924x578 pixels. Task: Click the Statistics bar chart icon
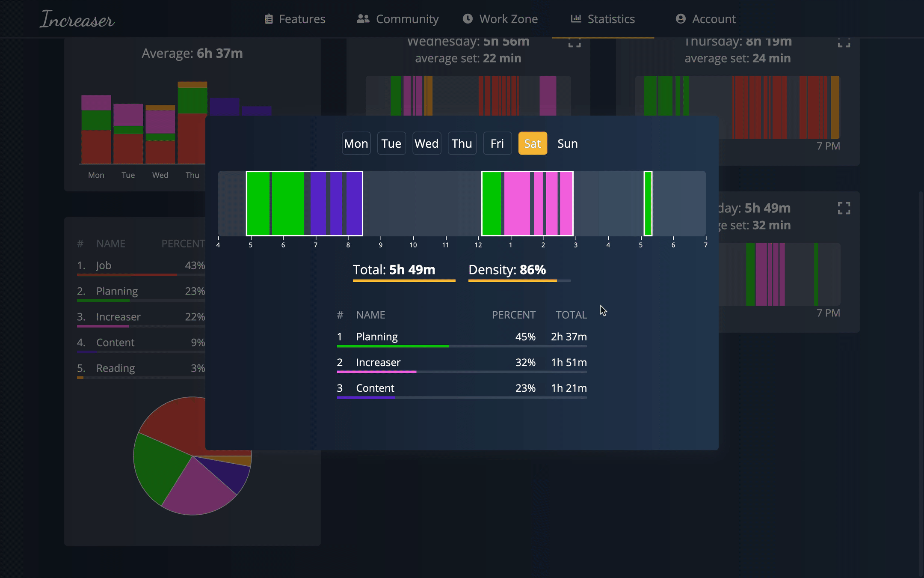point(576,19)
